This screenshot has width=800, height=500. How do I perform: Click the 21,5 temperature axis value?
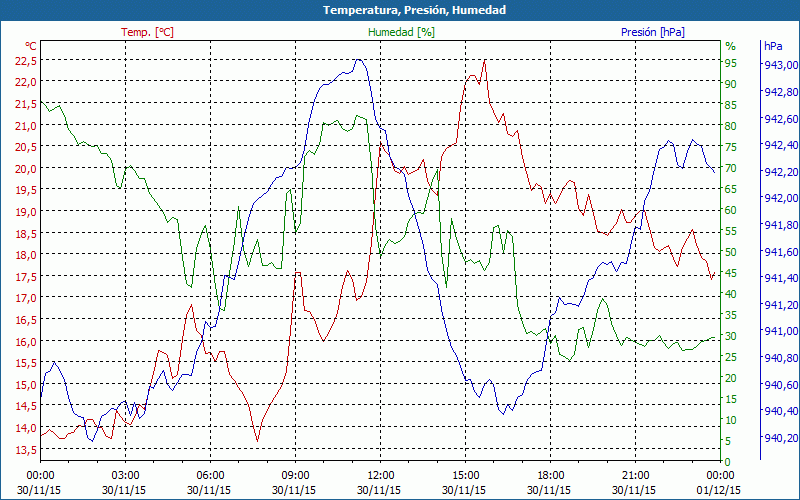click(26, 104)
